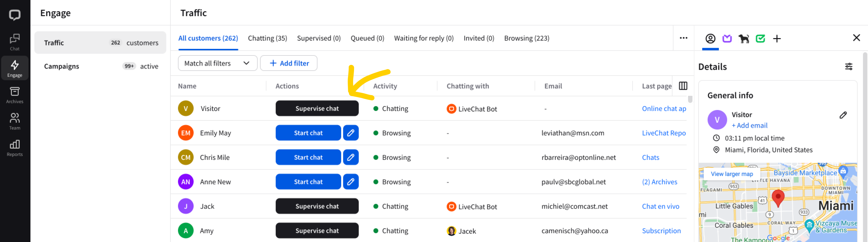The image size is (868, 242).
Task: Click Anne New's AN avatar
Action: coord(186,182)
